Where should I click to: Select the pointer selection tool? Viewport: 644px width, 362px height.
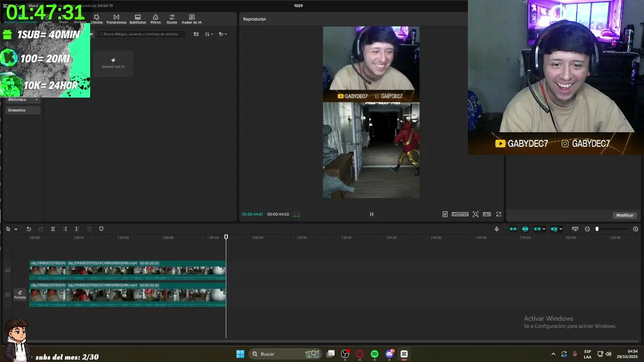click(8, 229)
